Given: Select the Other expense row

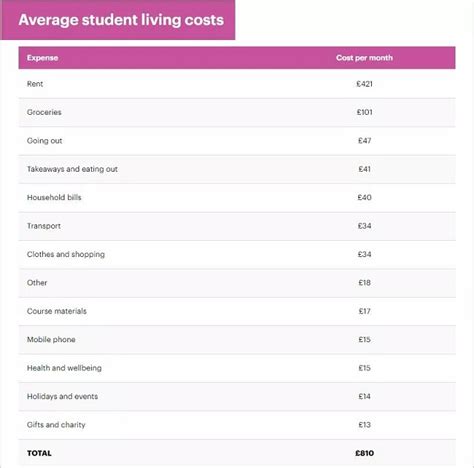Looking at the screenshot, I should (x=237, y=283).
